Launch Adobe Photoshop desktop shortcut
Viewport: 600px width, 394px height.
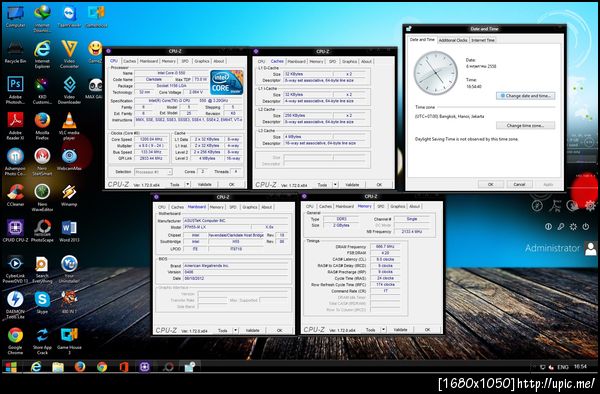(x=15, y=90)
